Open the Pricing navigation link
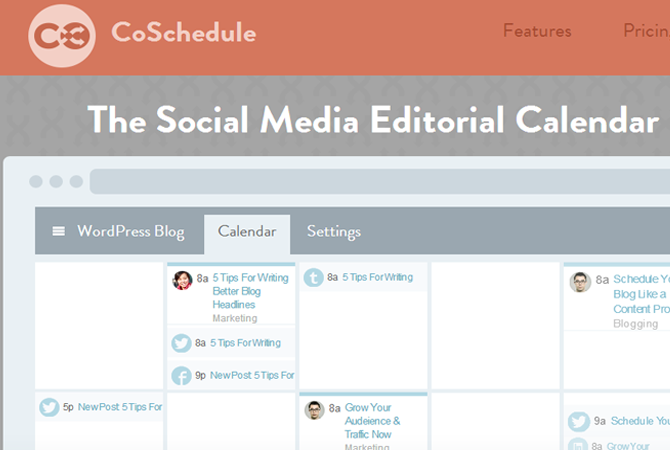This screenshot has height=450, width=670. point(646,31)
